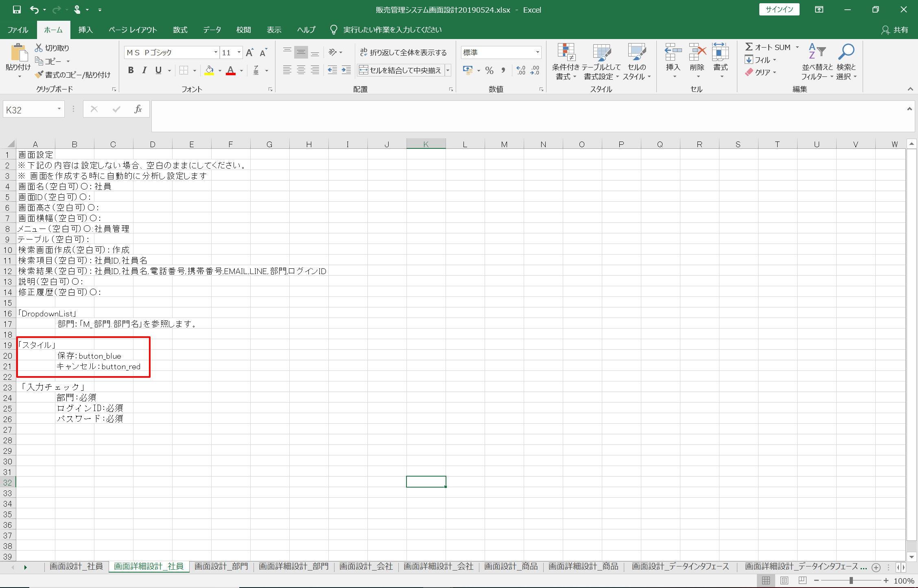Click the Conditional Formatting icon

point(566,52)
